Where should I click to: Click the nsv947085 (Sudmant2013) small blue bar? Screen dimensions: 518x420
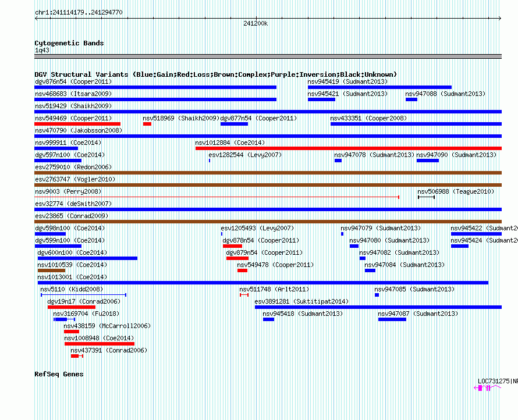(x=377, y=295)
